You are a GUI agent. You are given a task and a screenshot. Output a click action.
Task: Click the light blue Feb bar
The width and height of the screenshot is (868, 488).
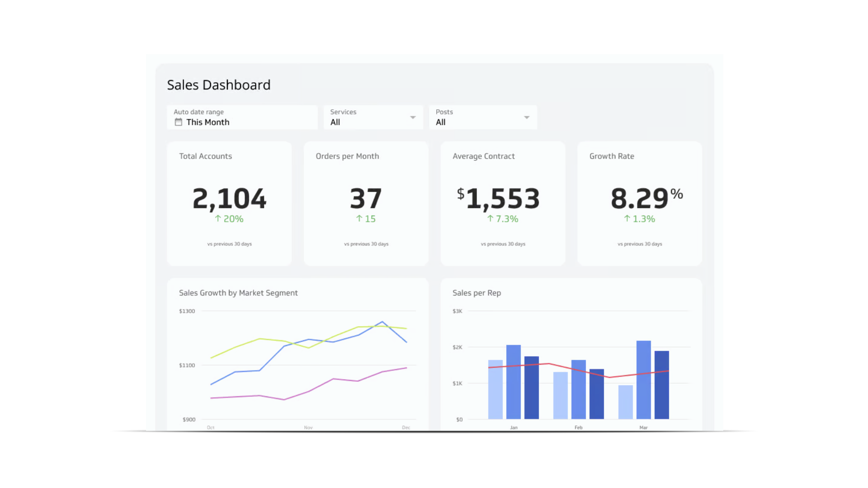(x=561, y=395)
